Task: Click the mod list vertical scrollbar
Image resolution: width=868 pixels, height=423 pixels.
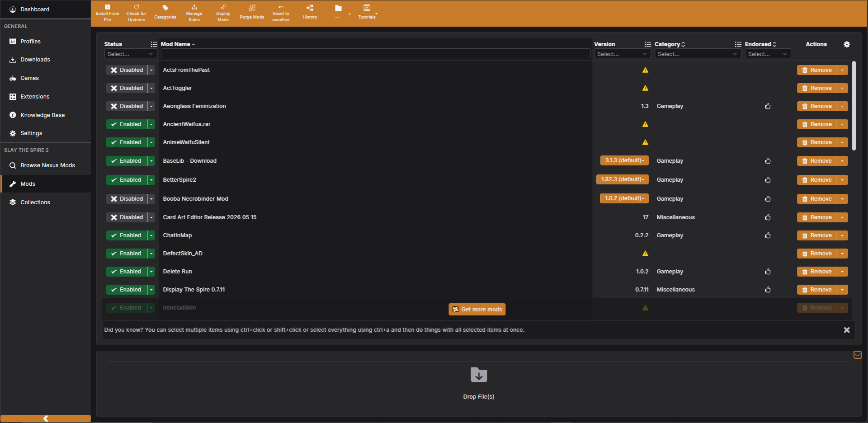Action: [x=854, y=106]
